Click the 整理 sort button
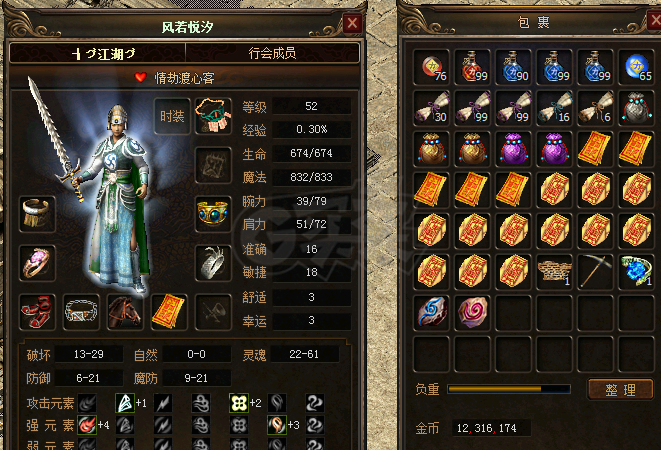This screenshot has width=661, height=450. 620,390
